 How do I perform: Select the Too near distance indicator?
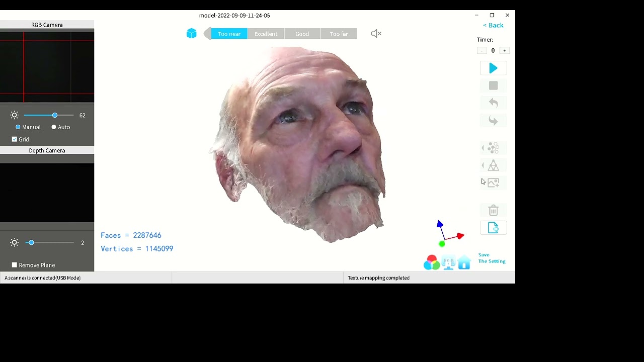pos(229,34)
